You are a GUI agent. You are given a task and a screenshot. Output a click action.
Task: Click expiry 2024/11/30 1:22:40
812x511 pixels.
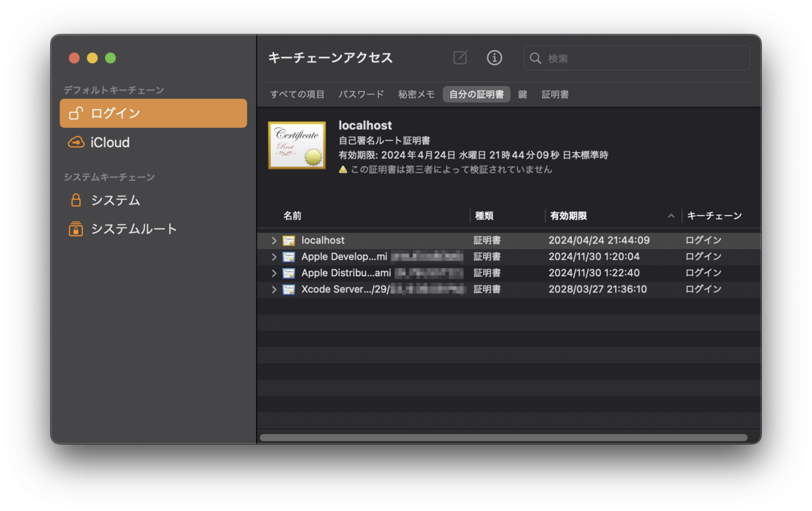pyautogui.click(x=594, y=273)
